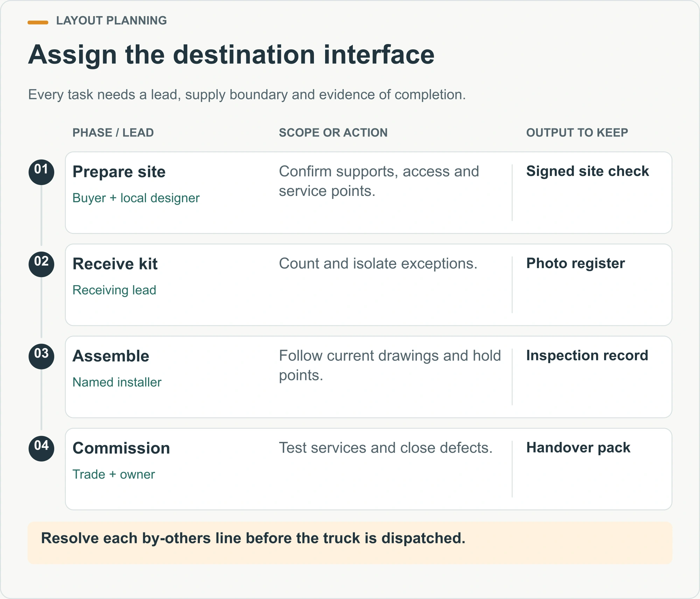Click the 'Assemble' phase title
The image size is (700, 599).
[x=111, y=356]
